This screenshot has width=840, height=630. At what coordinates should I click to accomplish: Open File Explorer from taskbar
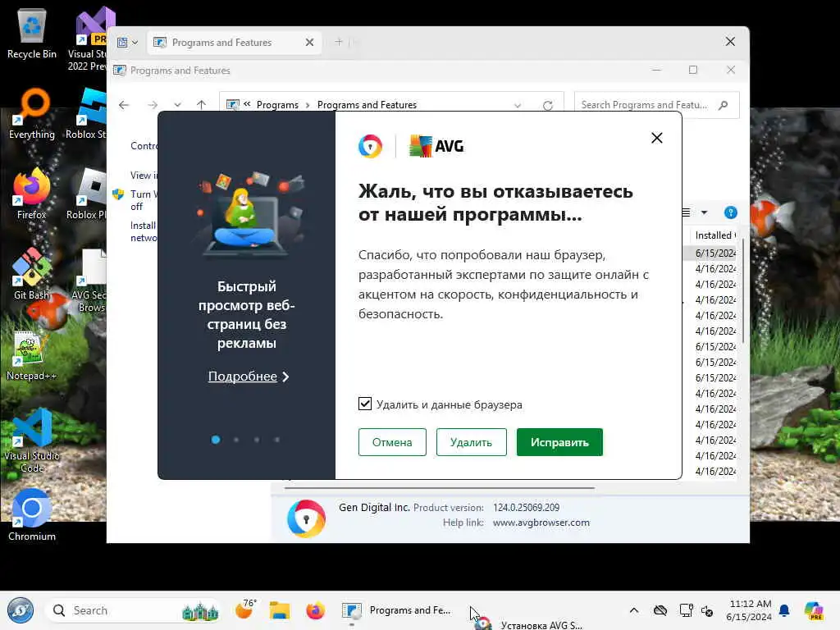(279, 610)
